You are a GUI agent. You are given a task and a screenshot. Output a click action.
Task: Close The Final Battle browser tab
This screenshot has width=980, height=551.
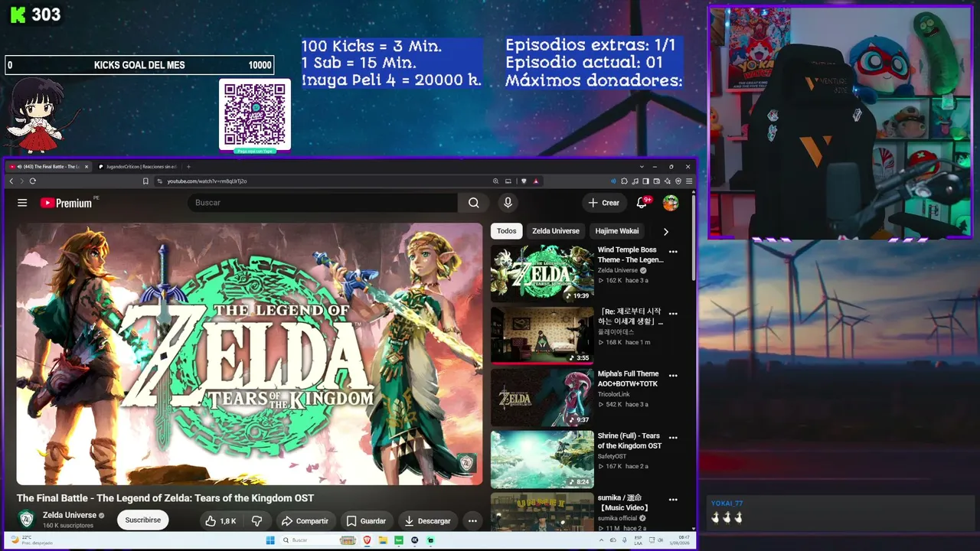(86, 167)
